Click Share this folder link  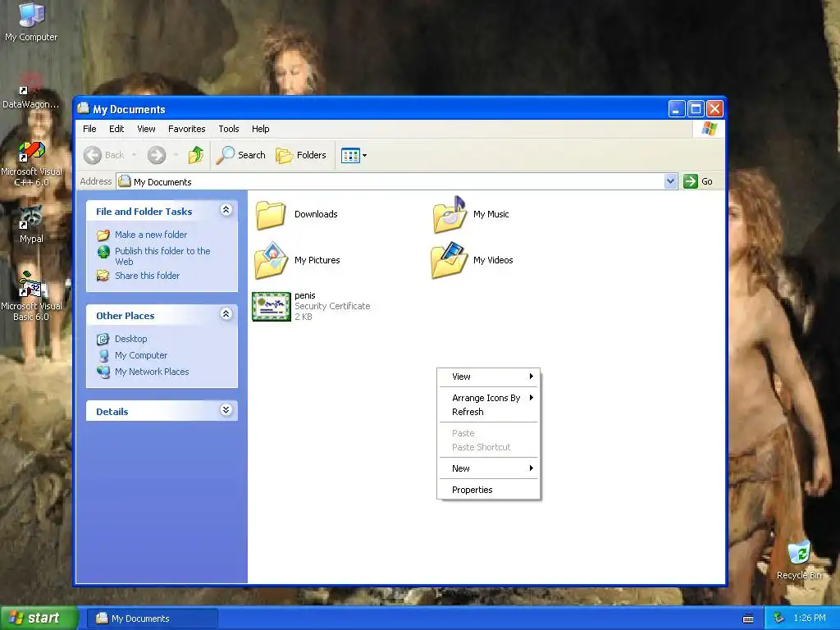click(148, 276)
